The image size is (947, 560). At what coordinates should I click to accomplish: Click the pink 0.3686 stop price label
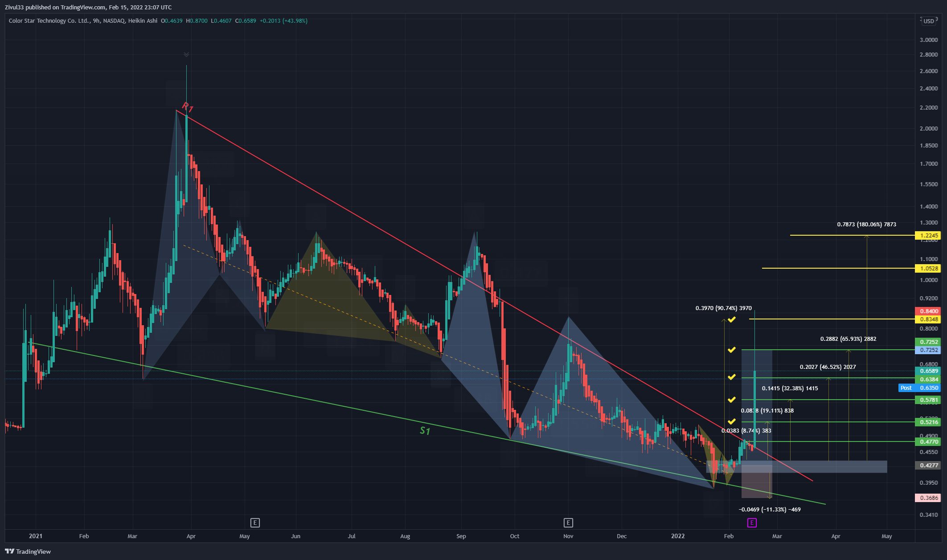(928, 498)
